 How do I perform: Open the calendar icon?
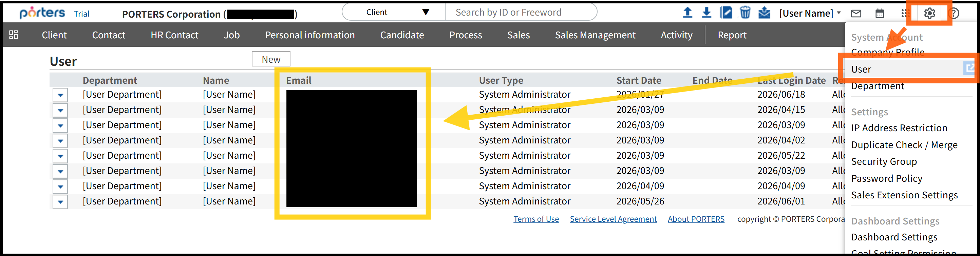880,13
